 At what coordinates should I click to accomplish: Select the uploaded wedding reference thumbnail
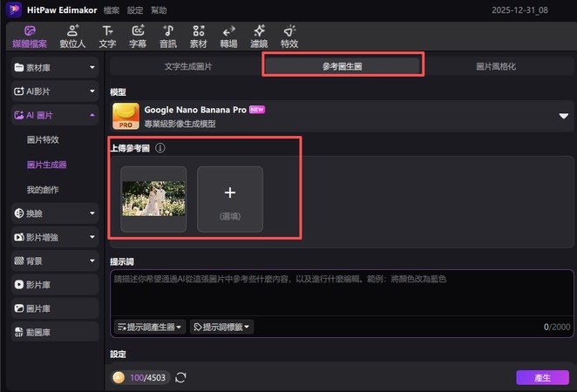pyautogui.click(x=153, y=199)
